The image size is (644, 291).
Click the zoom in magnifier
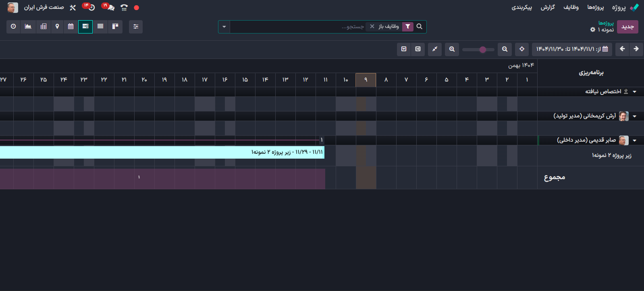[x=452, y=49]
